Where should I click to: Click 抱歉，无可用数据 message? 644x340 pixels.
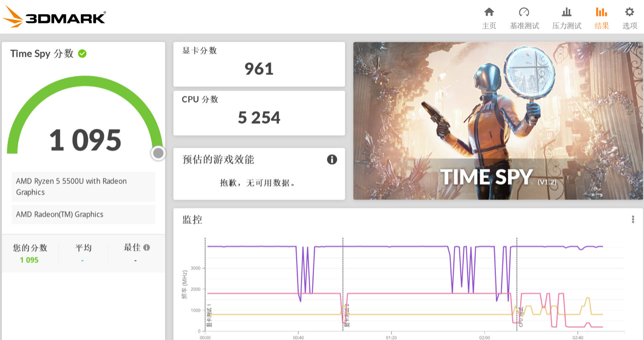coord(258,183)
